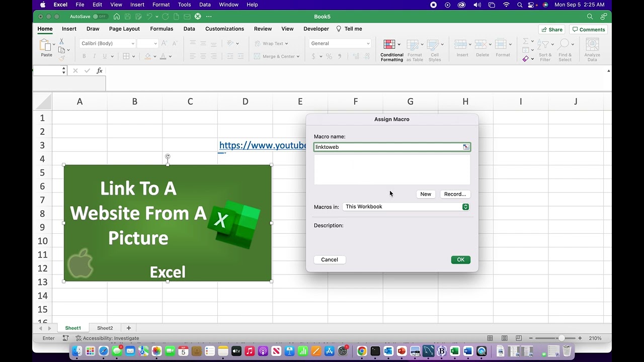Screen dimensions: 644x362
Task: Click the Paste clipboard icon
Action: tap(46, 46)
